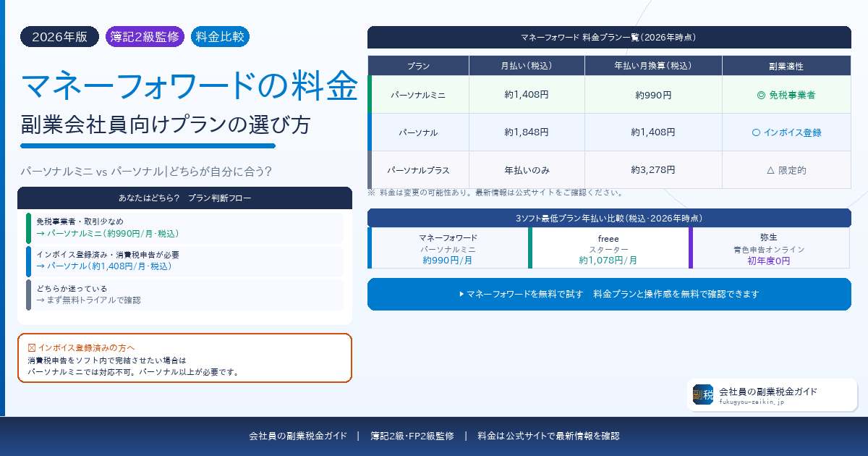
Task: Open the 3ソフト最低プラン年払い比較 section header
Action: coord(610,218)
